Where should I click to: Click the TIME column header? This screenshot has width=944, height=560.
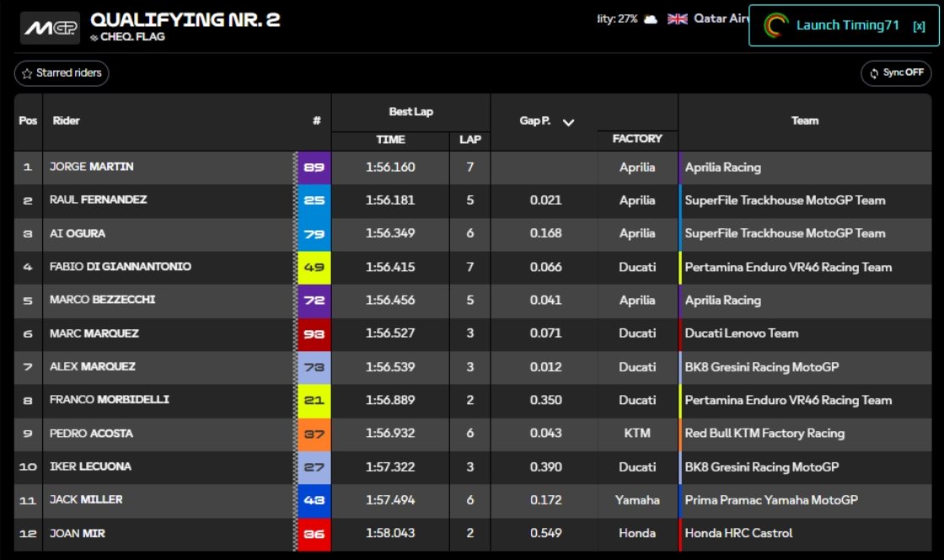pos(390,140)
